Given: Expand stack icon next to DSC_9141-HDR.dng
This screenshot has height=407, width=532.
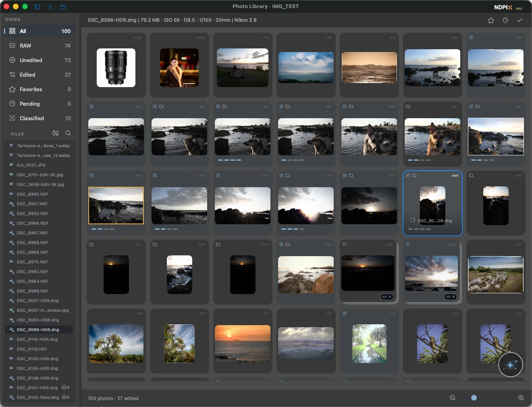Looking at the screenshot, I should click(65, 388).
